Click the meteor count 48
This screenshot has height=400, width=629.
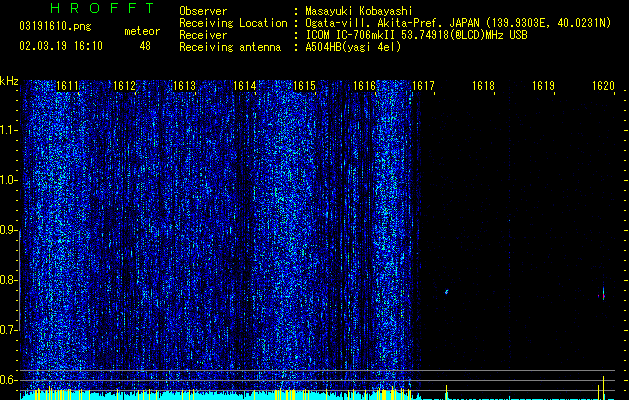pos(145,46)
